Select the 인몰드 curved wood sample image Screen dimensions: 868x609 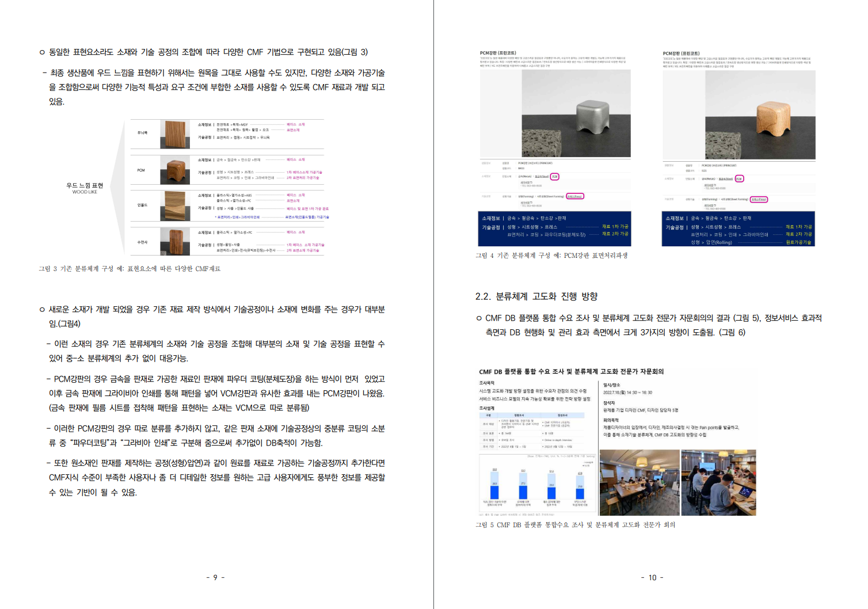click(175, 205)
